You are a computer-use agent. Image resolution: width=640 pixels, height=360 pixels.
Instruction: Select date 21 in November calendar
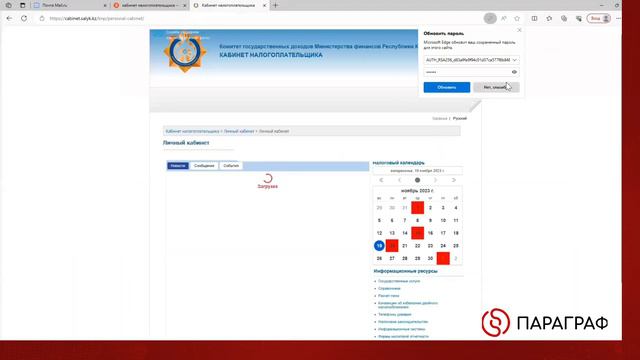click(x=405, y=246)
